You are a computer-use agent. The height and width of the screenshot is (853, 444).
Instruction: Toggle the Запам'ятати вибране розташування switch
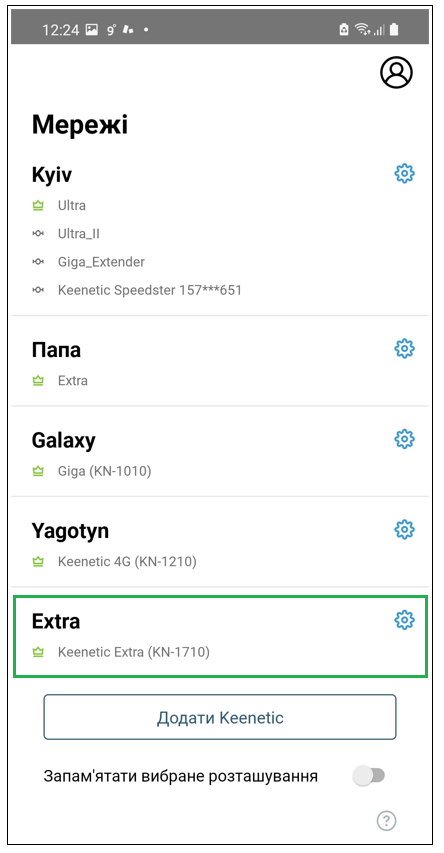[368, 776]
